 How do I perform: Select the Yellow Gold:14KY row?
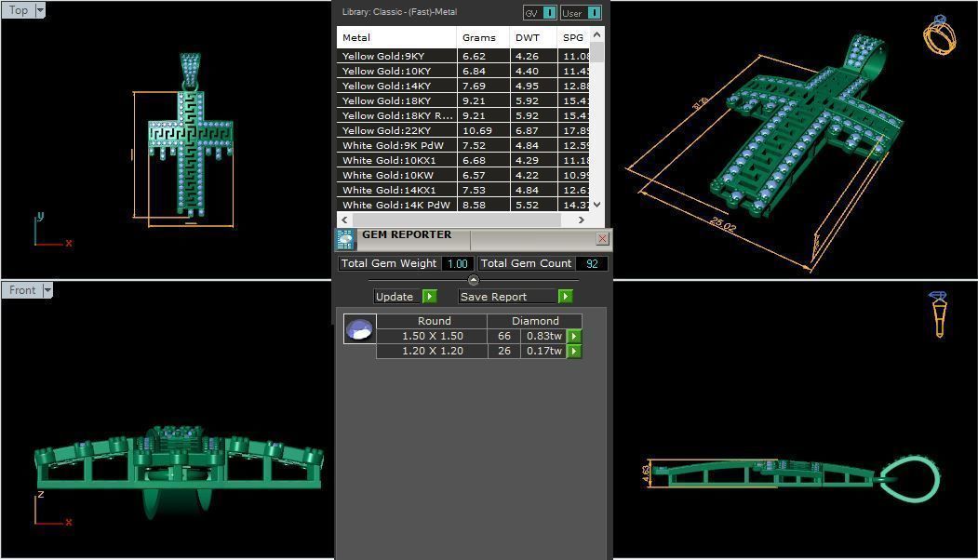coord(462,86)
